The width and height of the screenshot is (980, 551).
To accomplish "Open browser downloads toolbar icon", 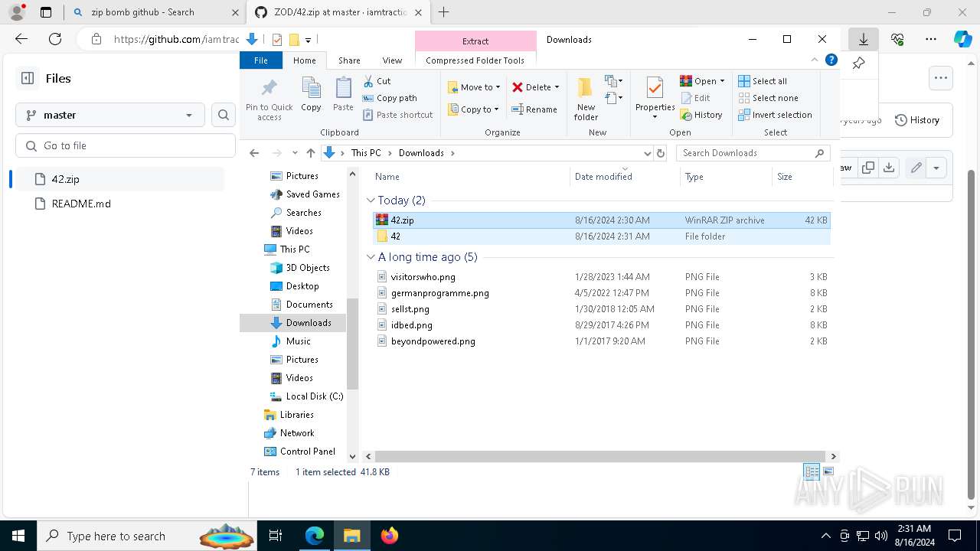I will [863, 39].
